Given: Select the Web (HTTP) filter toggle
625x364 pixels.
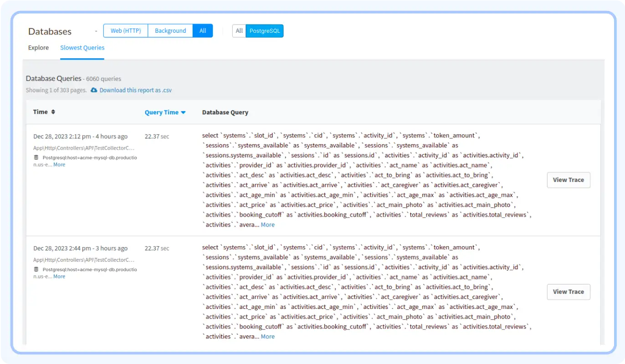Looking at the screenshot, I should pos(126,31).
